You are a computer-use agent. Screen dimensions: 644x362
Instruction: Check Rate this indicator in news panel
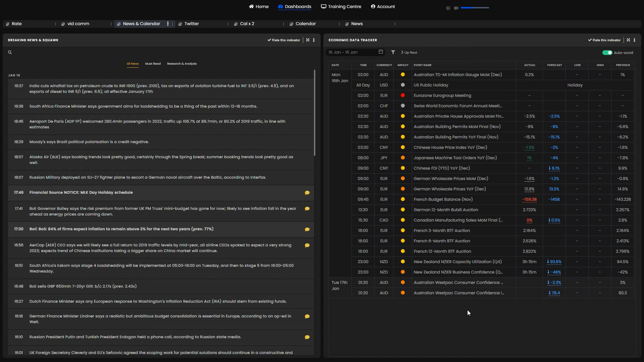(x=284, y=40)
